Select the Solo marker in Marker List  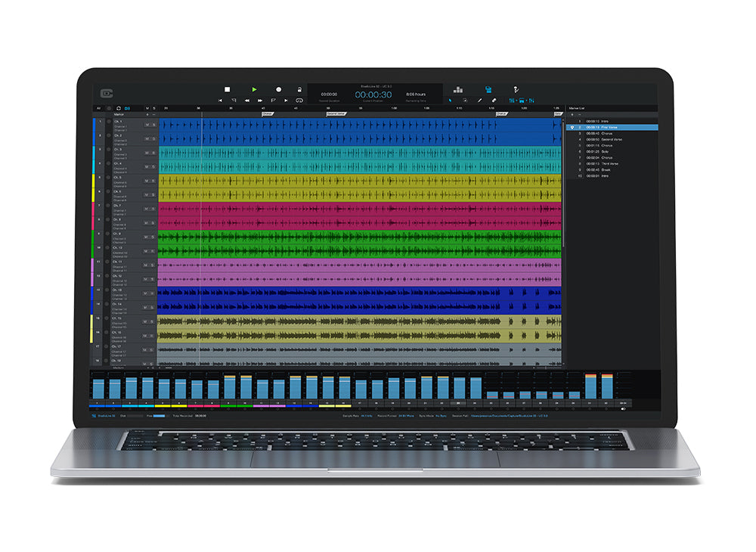pos(604,151)
